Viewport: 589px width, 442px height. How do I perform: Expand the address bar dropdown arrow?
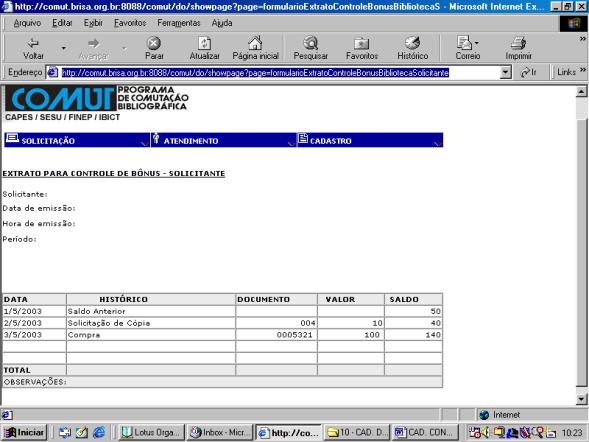506,72
